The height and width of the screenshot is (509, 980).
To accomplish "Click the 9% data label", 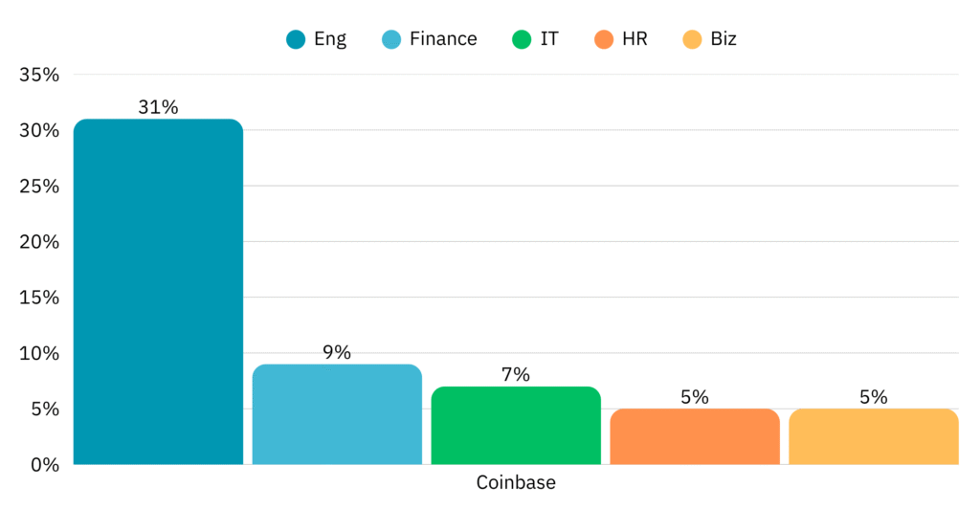I will (x=337, y=352).
